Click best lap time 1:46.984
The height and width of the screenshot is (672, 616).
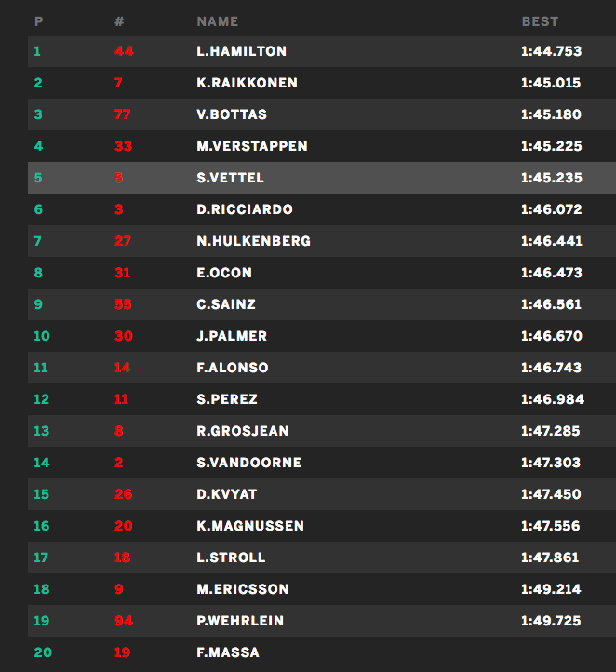[x=552, y=399]
